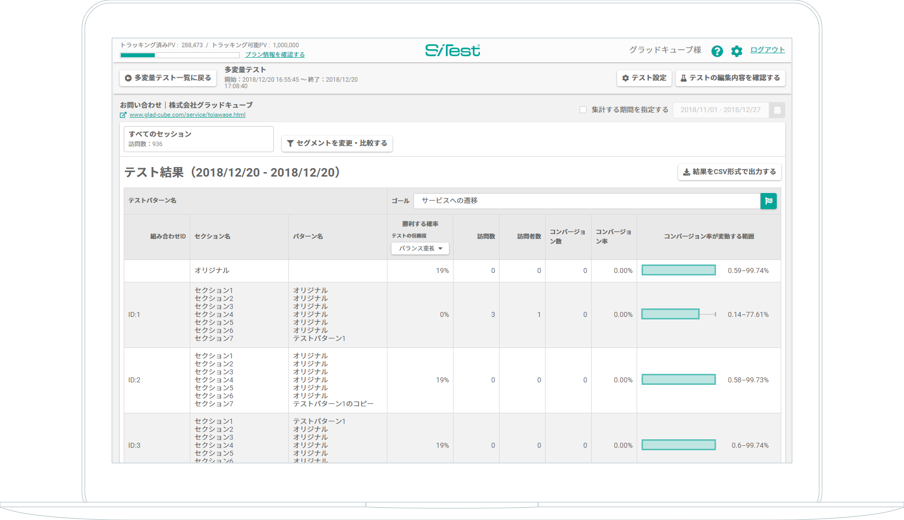Open the すべてのセッション segment selector
Screen dimensions: 904x520
(198, 139)
